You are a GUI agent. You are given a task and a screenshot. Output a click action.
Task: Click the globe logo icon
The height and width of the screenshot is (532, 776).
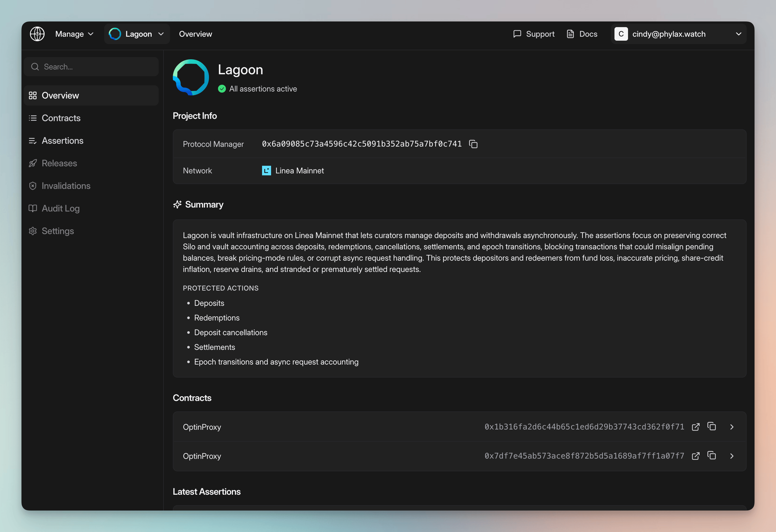(x=37, y=34)
